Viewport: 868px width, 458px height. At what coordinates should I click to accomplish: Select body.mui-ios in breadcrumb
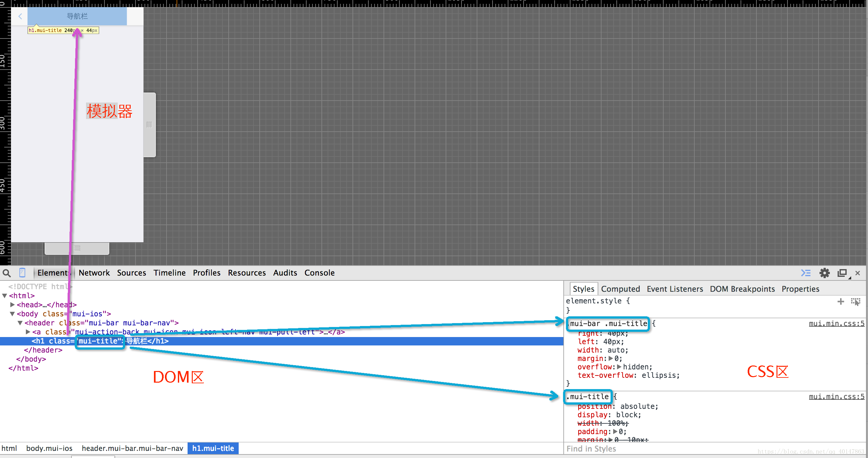tap(49, 448)
